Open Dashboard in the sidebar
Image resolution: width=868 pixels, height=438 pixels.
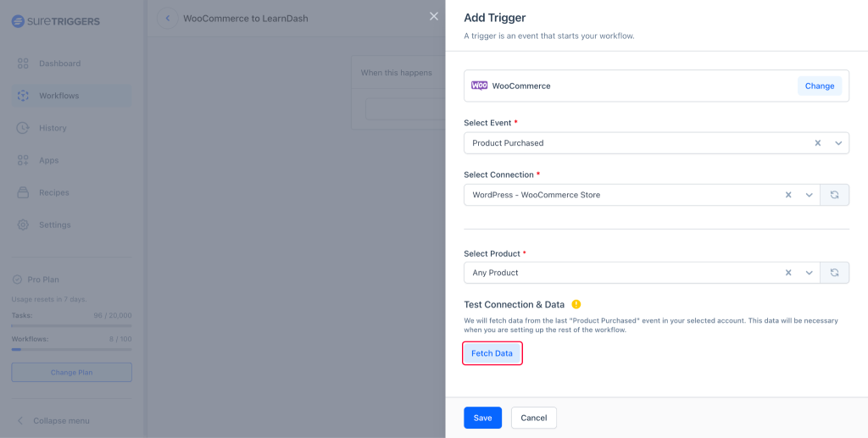pyautogui.click(x=59, y=64)
